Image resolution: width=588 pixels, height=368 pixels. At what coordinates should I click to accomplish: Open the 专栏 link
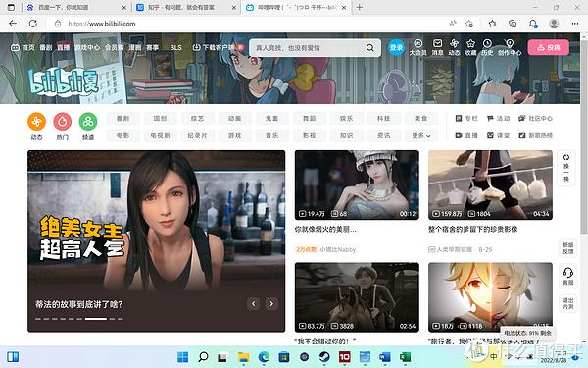466,119
